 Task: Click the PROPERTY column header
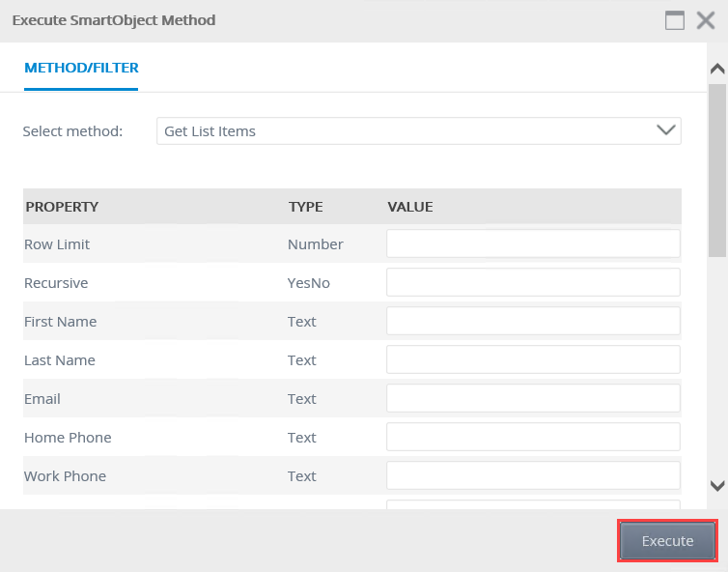pyautogui.click(x=62, y=207)
